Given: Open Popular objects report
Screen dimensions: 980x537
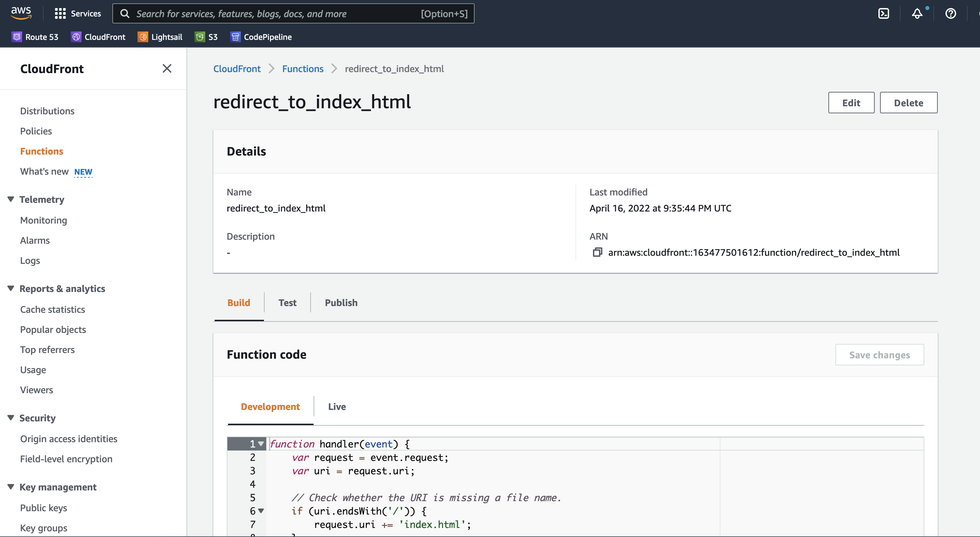Looking at the screenshot, I should pos(53,330).
